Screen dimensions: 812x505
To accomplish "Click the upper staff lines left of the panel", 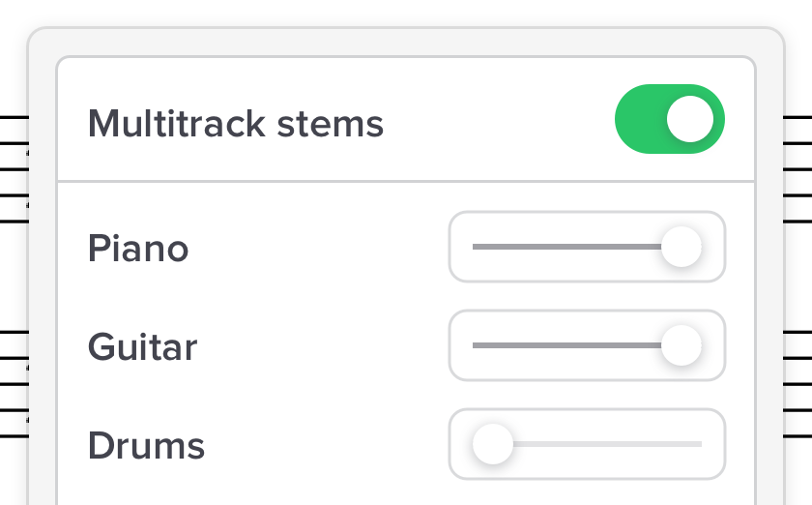I will pos(14,169).
